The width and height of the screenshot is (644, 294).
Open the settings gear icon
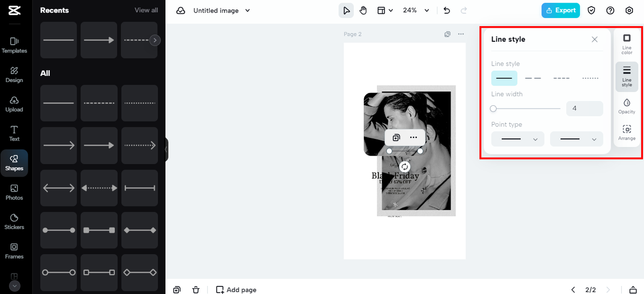(629, 10)
